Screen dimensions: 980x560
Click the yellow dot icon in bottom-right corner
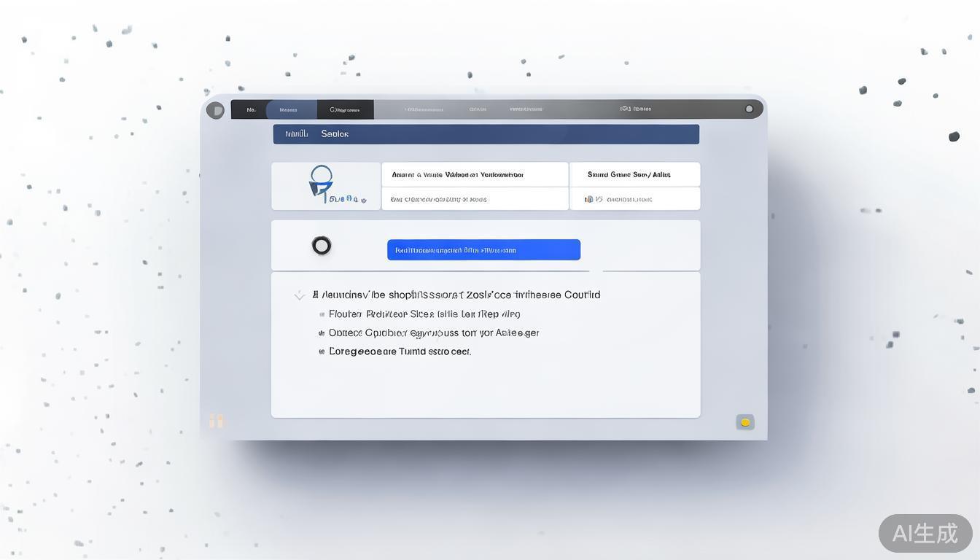point(745,422)
